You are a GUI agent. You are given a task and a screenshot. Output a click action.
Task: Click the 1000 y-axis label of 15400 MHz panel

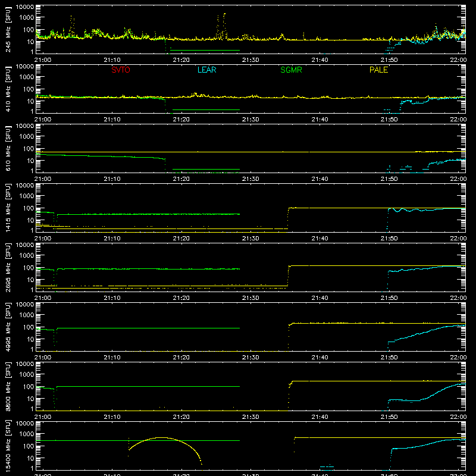(26, 434)
